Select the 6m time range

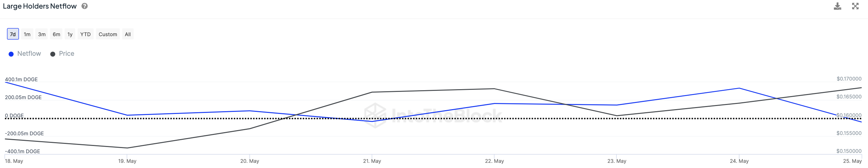(x=57, y=34)
